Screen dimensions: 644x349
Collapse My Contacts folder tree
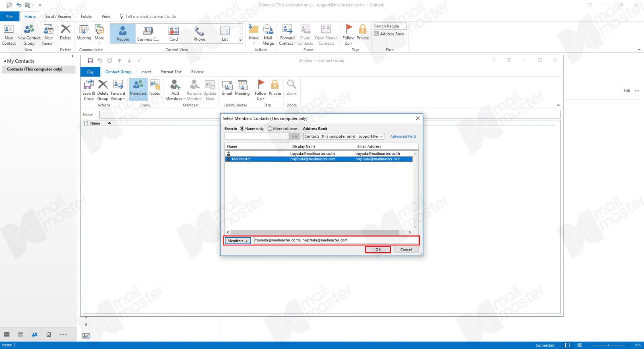coord(5,61)
